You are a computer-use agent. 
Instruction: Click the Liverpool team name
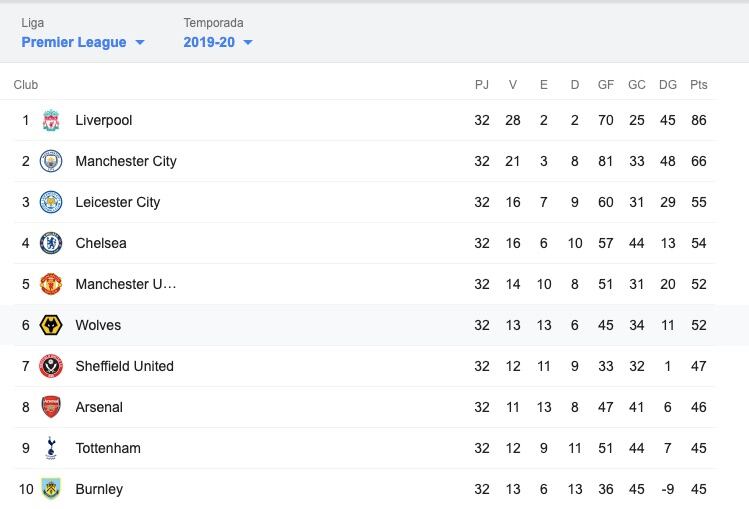(104, 121)
